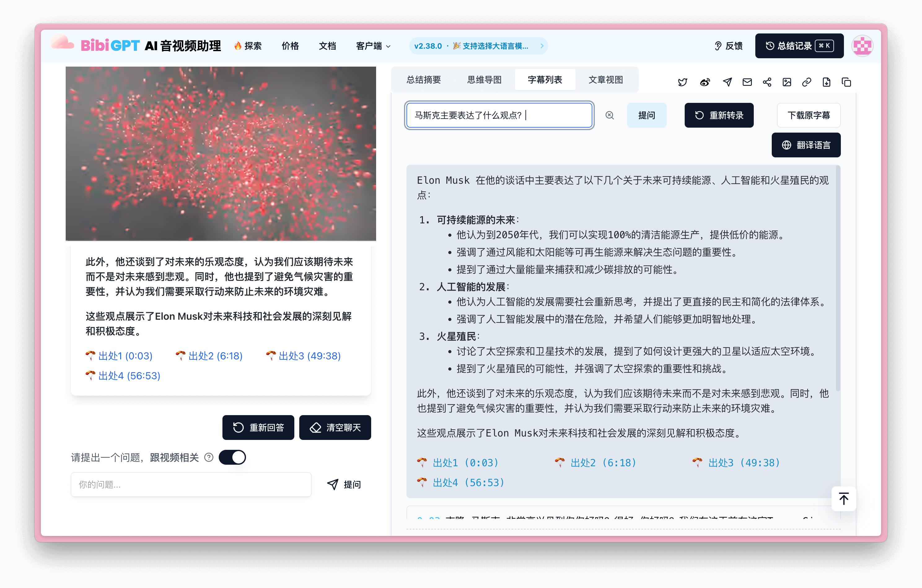Share summary to Twitter

[682, 82]
